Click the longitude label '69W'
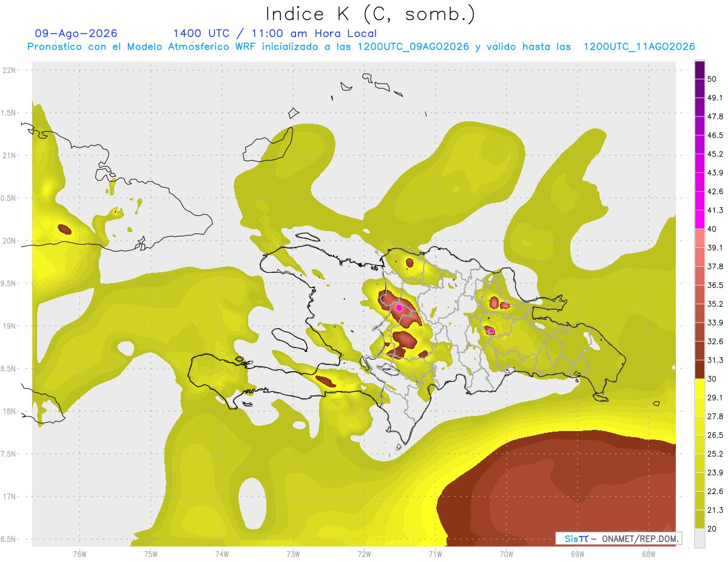 [x=578, y=554]
